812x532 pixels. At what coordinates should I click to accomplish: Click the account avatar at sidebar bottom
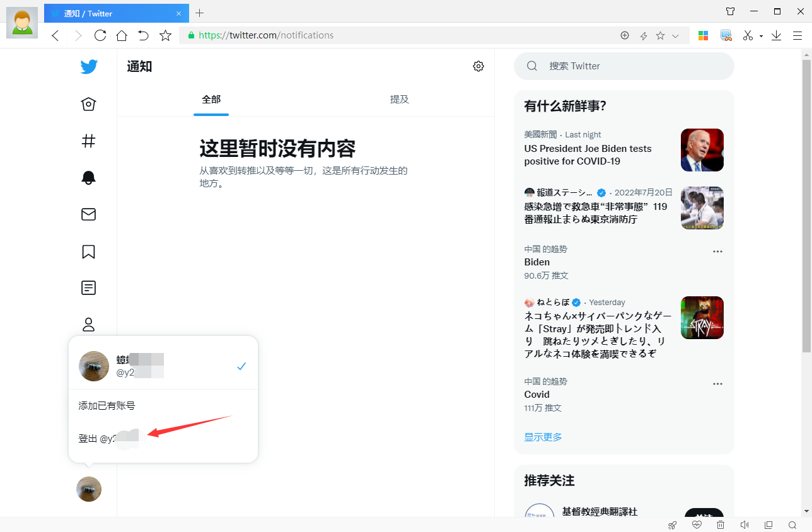click(89, 489)
